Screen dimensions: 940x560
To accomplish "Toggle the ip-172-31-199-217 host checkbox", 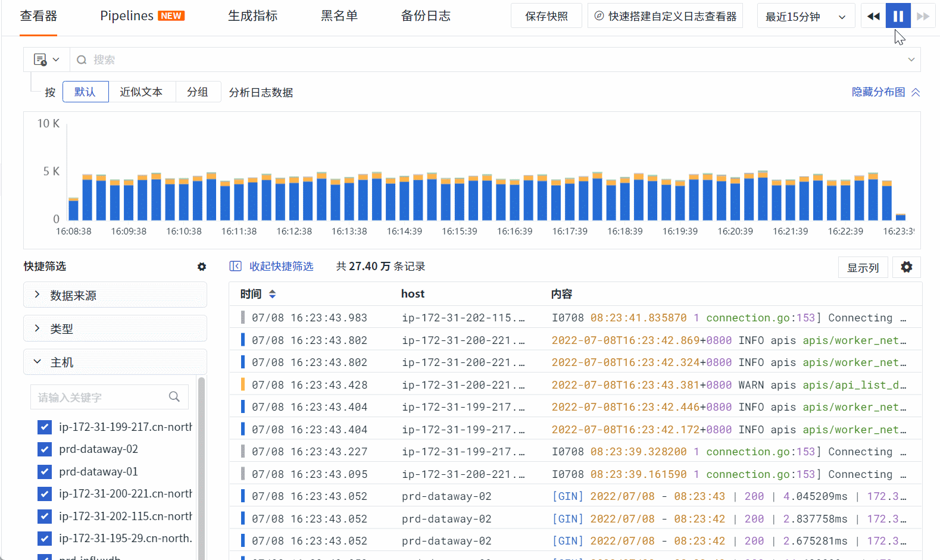I will (45, 427).
